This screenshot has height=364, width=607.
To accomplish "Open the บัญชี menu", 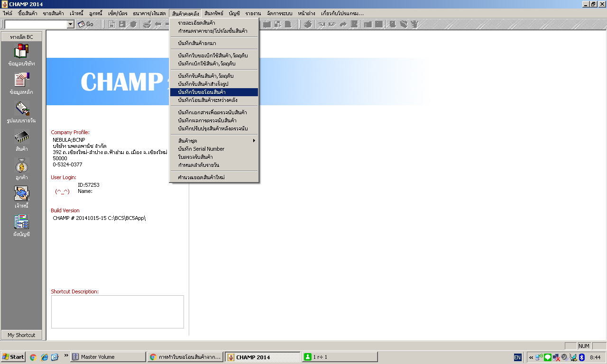I will tap(234, 13).
